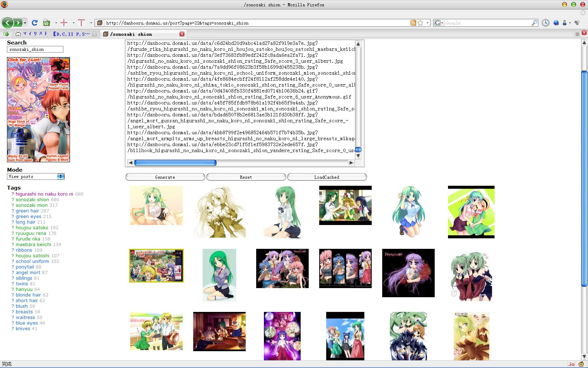Screen dimensions: 588x368
Task: Click the URL text box scroll-right arrow
Action: (351, 163)
